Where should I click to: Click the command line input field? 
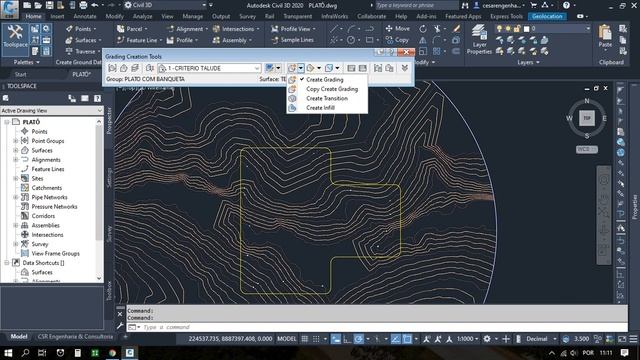coord(377,327)
